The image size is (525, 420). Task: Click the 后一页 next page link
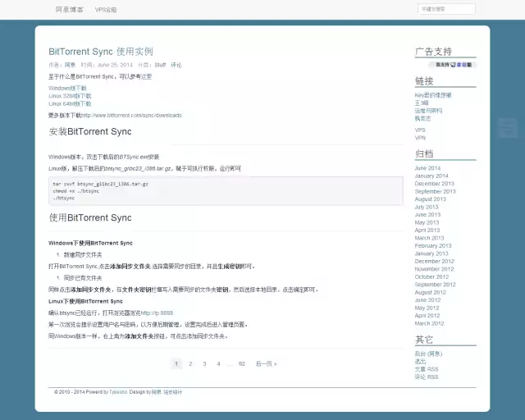pyautogui.click(x=266, y=363)
